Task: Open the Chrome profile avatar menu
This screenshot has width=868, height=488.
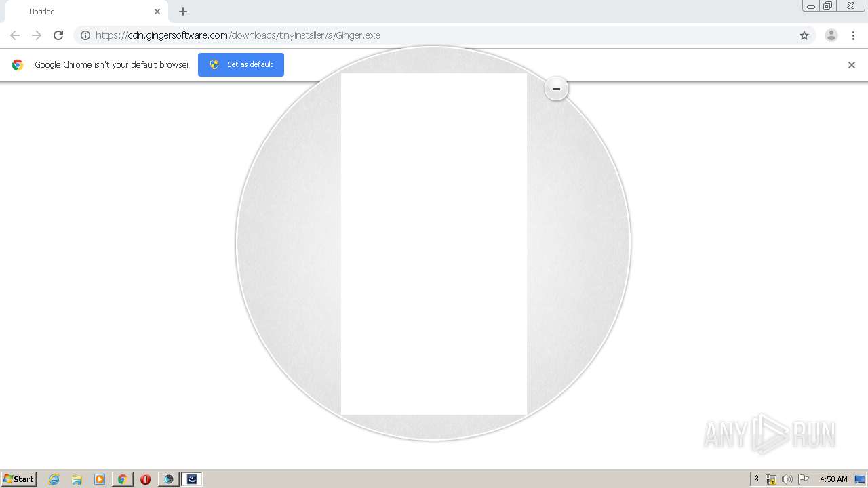Action: pos(831,35)
